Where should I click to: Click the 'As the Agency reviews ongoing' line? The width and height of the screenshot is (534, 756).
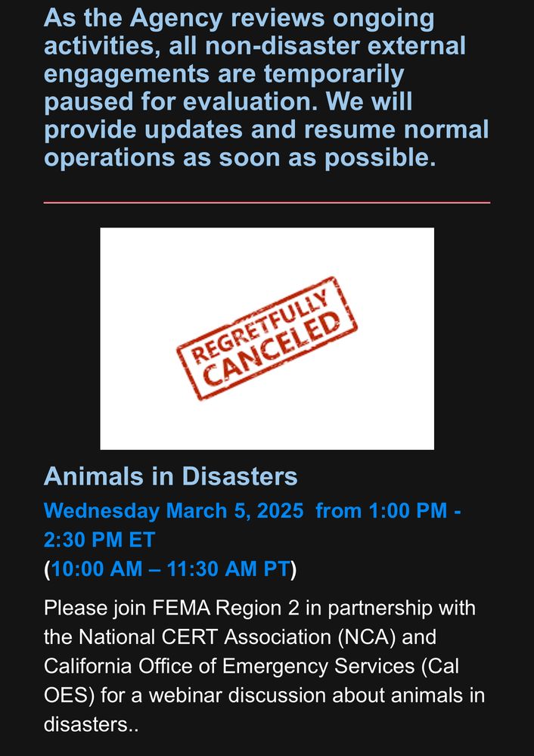(239, 20)
